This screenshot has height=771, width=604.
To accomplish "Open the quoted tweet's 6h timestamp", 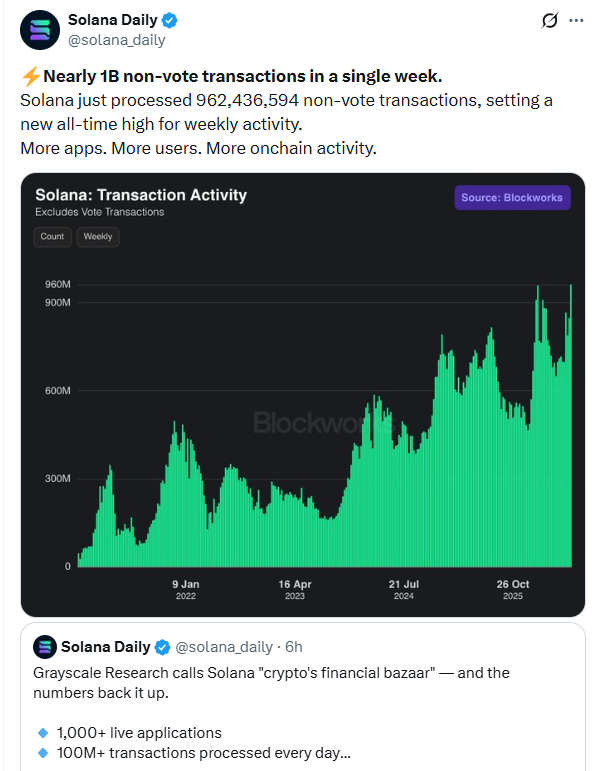I will click(x=294, y=647).
